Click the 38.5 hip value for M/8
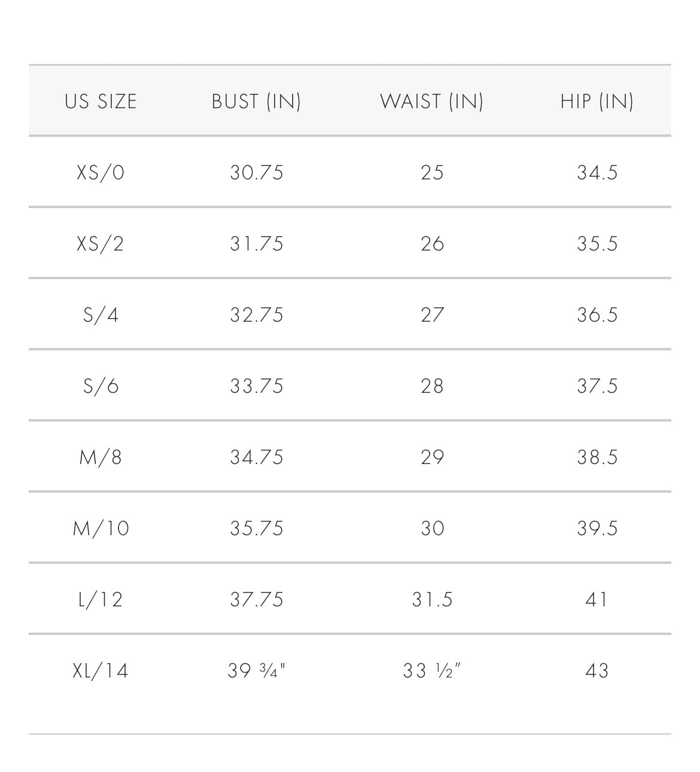This screenshot has width=700, height=772. [x=597, y=457]
